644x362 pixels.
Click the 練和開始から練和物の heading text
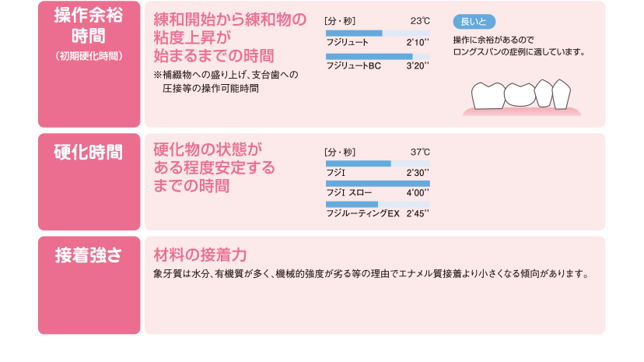230,19
